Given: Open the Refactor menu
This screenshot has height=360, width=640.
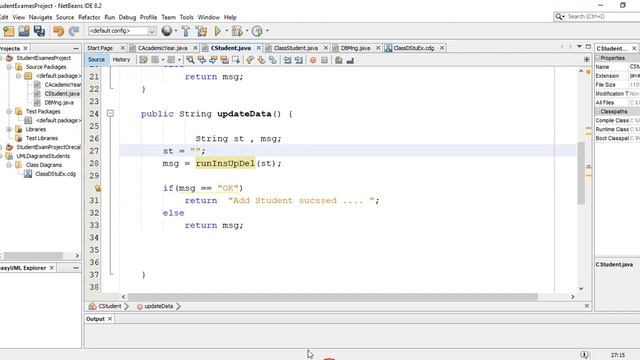Looking at the screenshot, I should pyautogui.click(x=89, y=17).
